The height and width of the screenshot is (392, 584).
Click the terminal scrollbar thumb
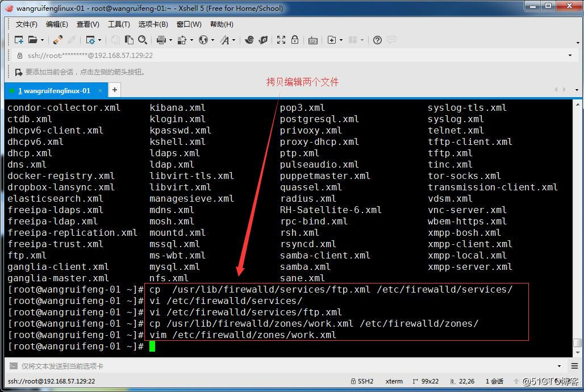point(577,343)
